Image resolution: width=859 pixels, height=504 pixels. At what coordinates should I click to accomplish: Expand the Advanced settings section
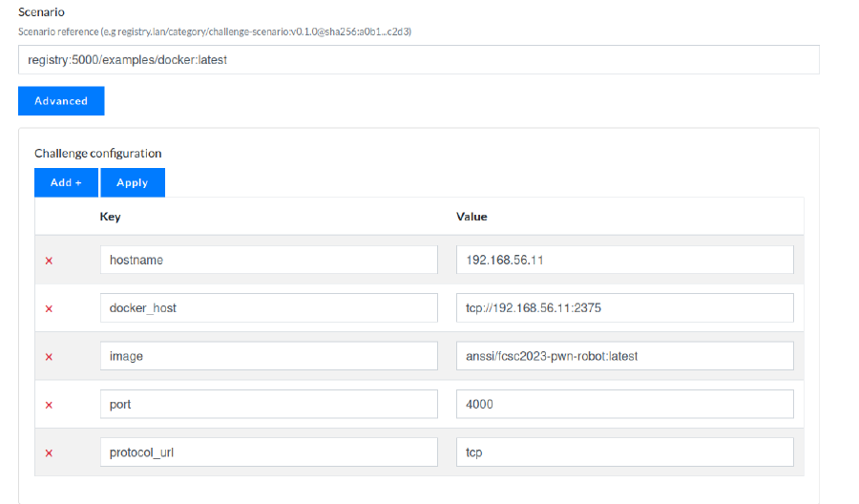(x=61, y=101)
